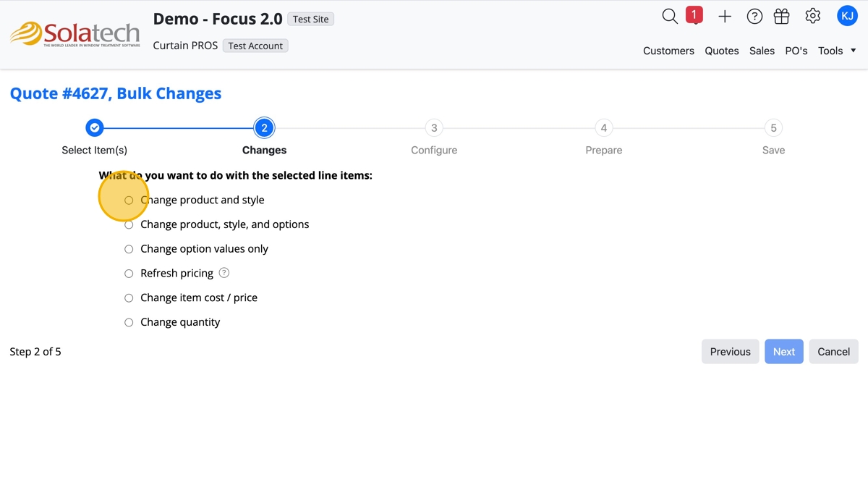
Task: Select 'Change product and style' radio
Action: (x=129, y=200)
